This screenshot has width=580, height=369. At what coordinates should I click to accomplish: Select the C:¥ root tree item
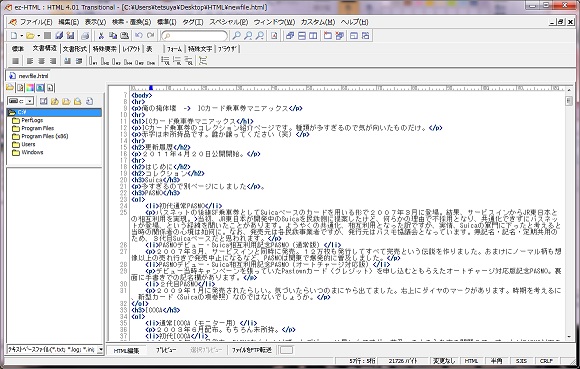[x=54, y=112]
